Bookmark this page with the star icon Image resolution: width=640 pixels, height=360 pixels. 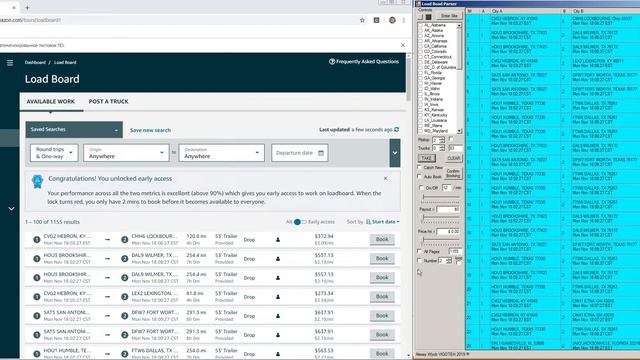(362, 20)
